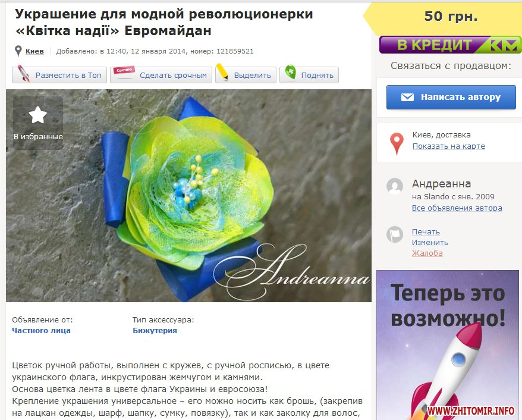Click the Печать link
Image resolution: width=522 pixels, height=420 pixels.
[426, 231]
